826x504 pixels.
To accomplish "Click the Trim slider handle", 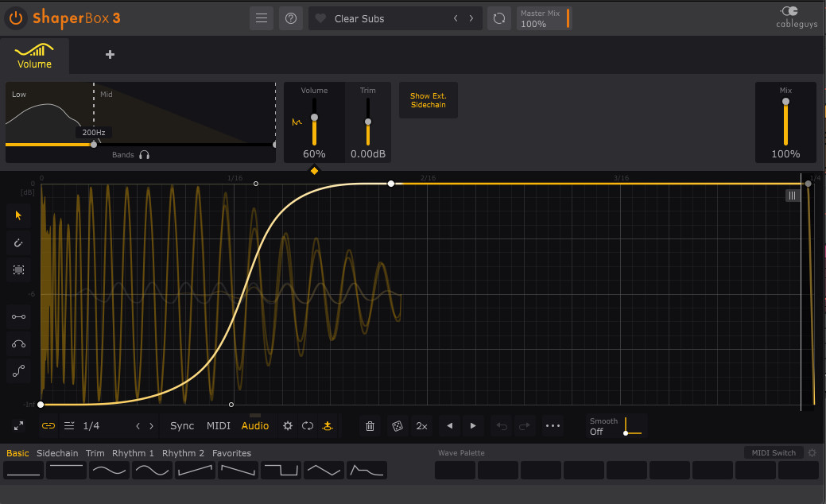I will tap(368, 122).
